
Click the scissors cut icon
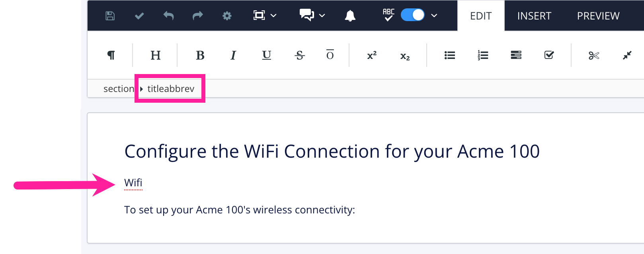pos(594,56)
